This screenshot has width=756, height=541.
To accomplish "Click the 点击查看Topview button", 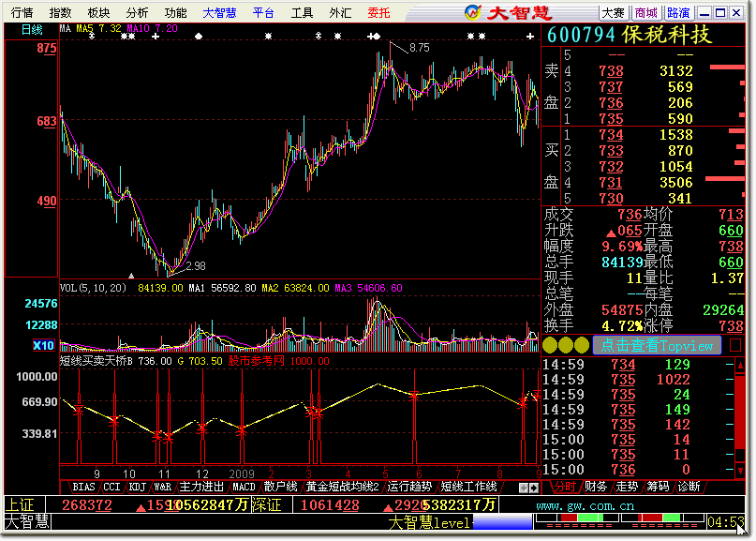I will tap(657, 346).
